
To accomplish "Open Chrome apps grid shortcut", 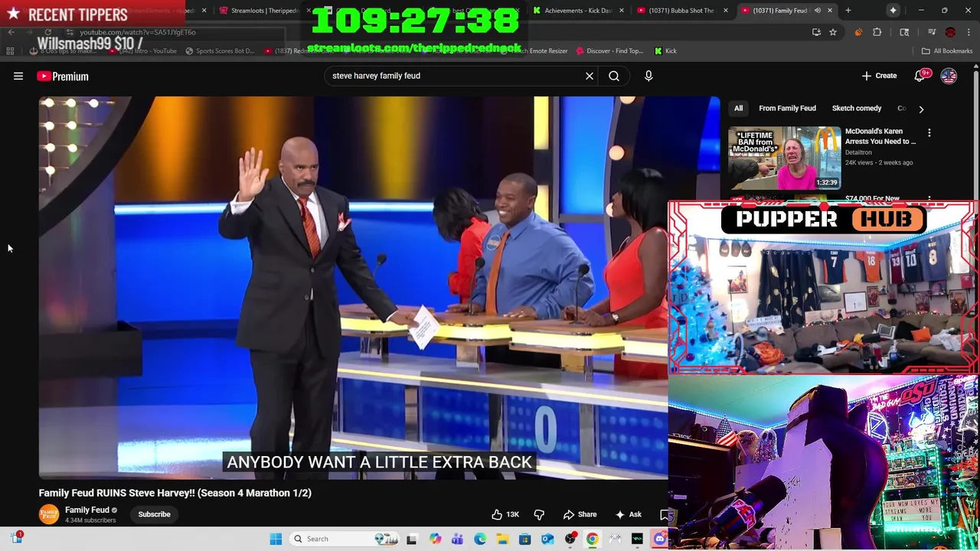I will [x=10, y=51].
